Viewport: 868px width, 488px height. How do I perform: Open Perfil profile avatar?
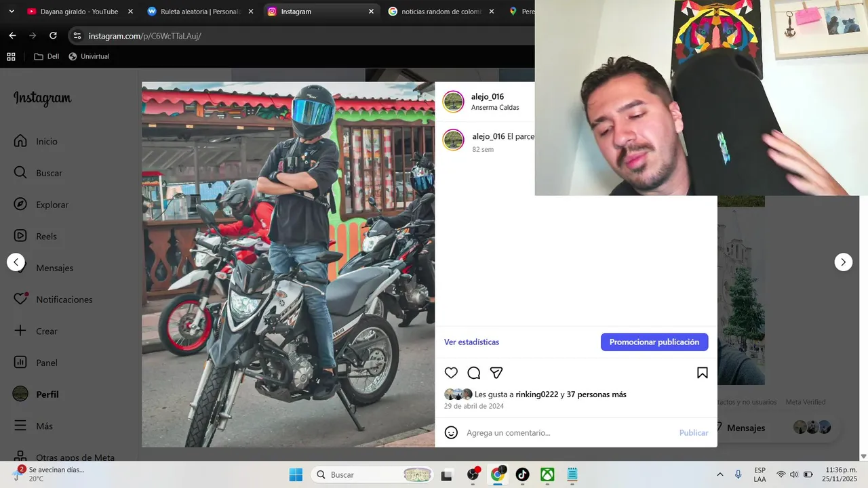(20, 394)
